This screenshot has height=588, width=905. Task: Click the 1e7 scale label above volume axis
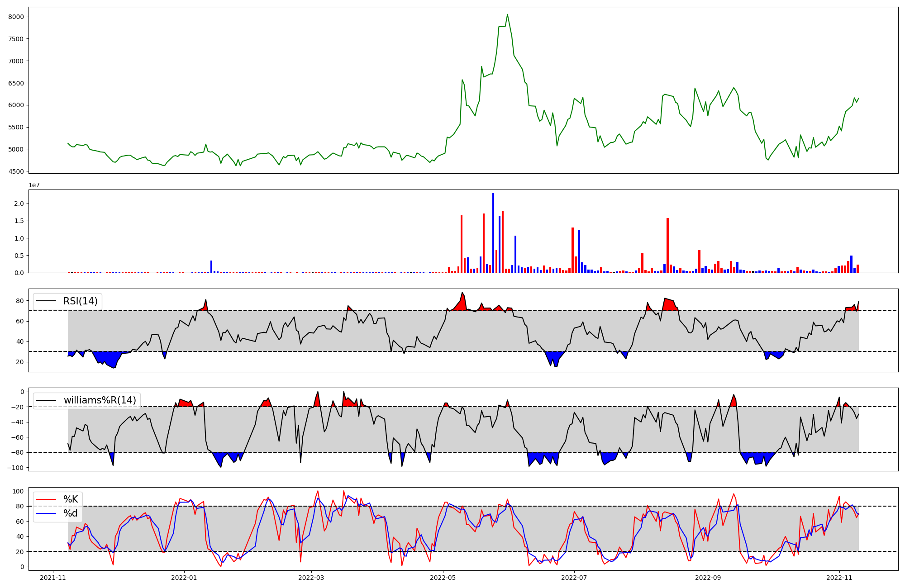pyautogui.click(x=34, y=185)
